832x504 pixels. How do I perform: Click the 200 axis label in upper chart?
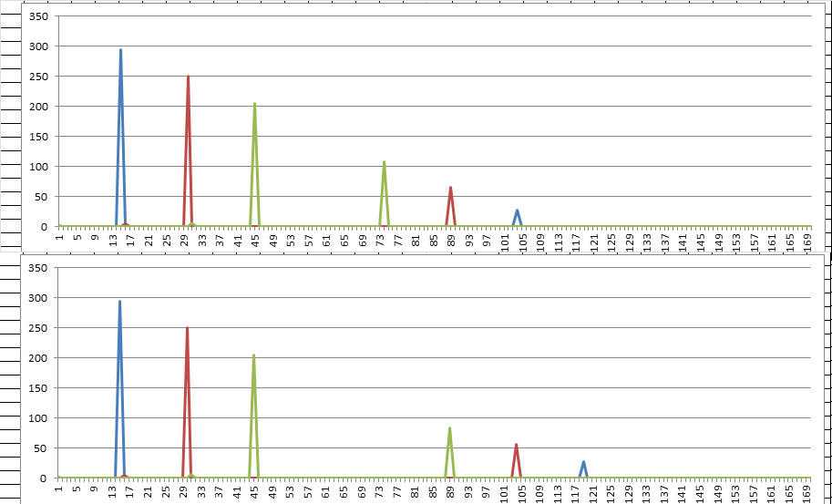pos(41,106)
